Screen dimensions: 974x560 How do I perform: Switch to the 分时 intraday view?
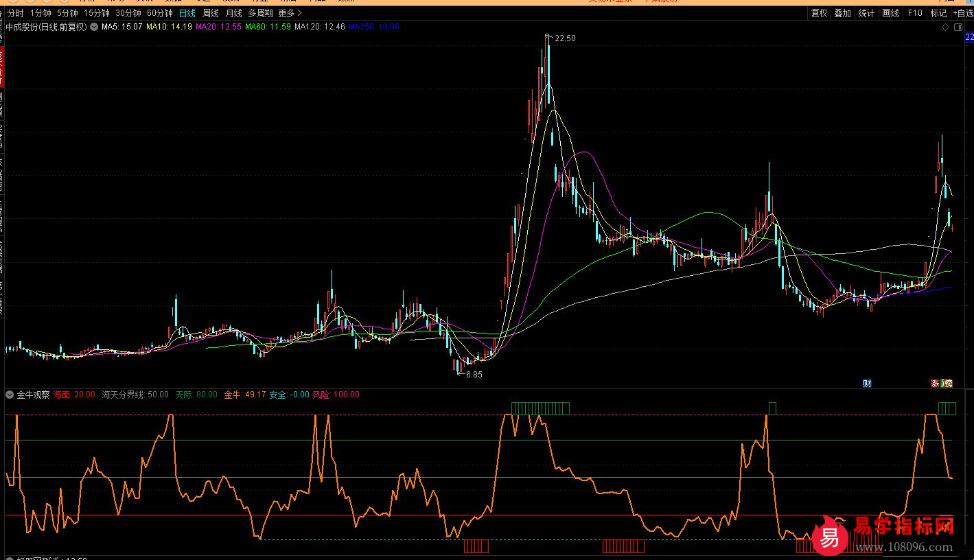15,13
